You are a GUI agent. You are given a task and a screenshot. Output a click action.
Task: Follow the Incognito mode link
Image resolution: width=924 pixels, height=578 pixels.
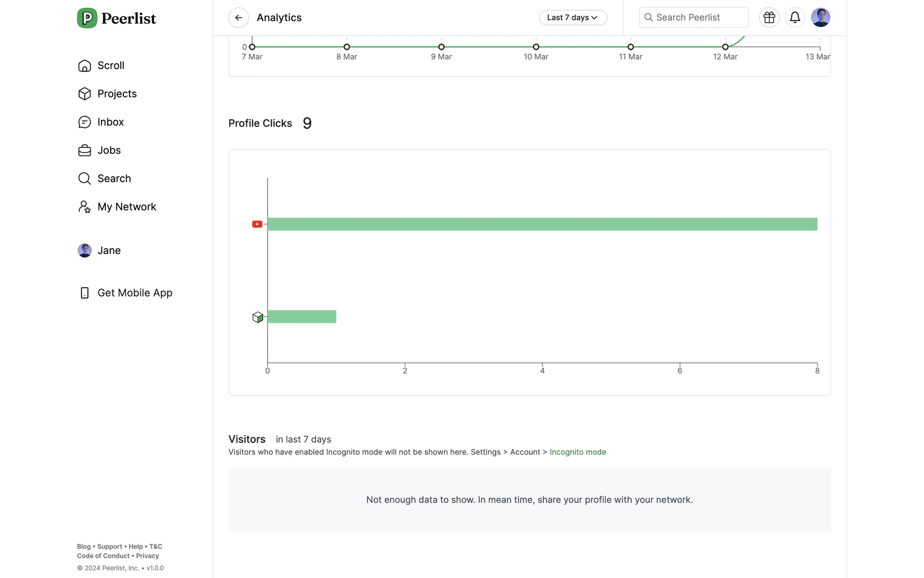577,452
